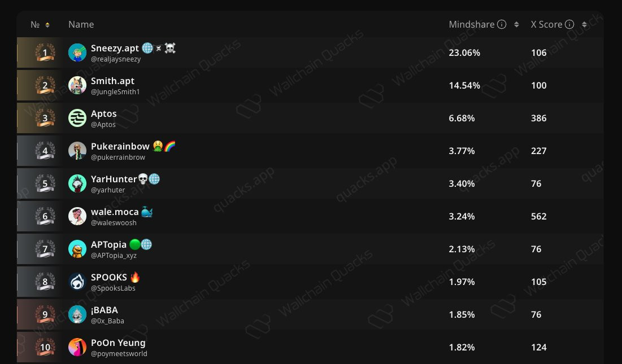The image size is (622, 364).
Task: Click the ¡BABA account name
Action: 105,310
